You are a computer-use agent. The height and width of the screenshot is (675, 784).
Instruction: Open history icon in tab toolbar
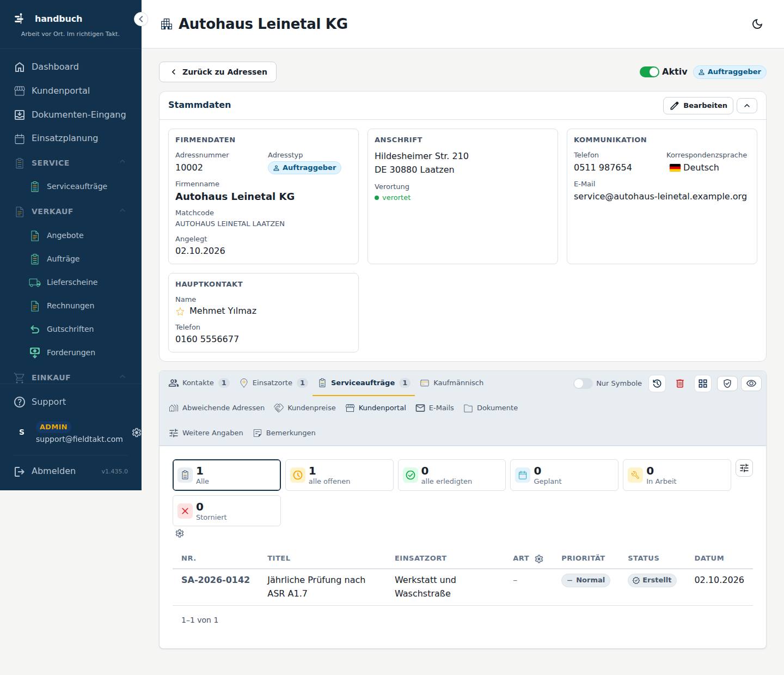657,384
